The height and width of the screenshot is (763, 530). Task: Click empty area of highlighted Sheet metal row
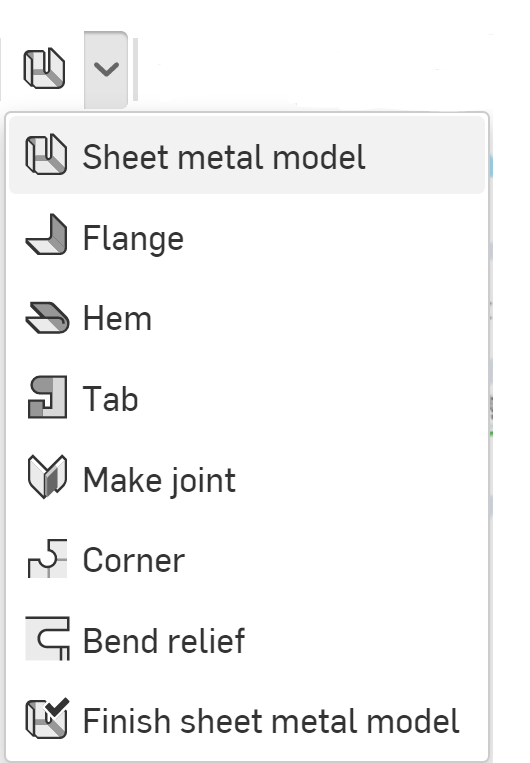(423, 155)
